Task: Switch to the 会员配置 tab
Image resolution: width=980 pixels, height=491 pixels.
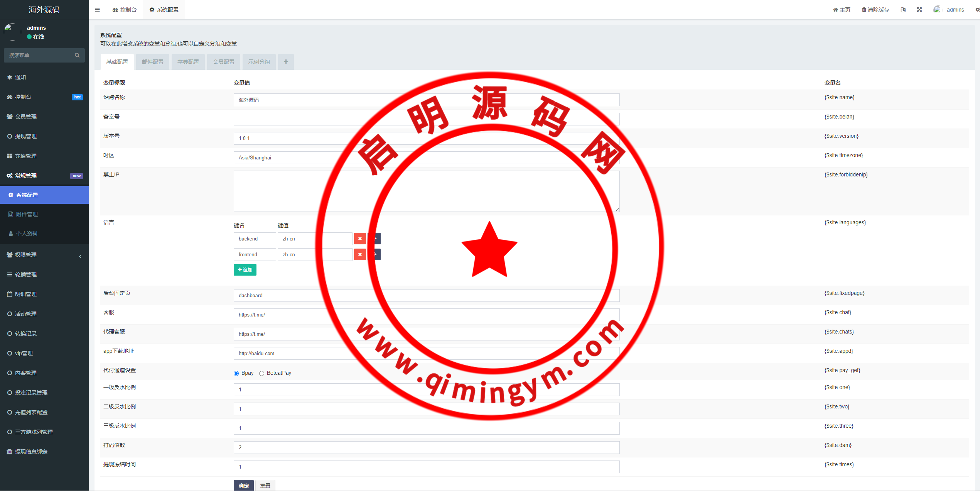Action: 224,62
